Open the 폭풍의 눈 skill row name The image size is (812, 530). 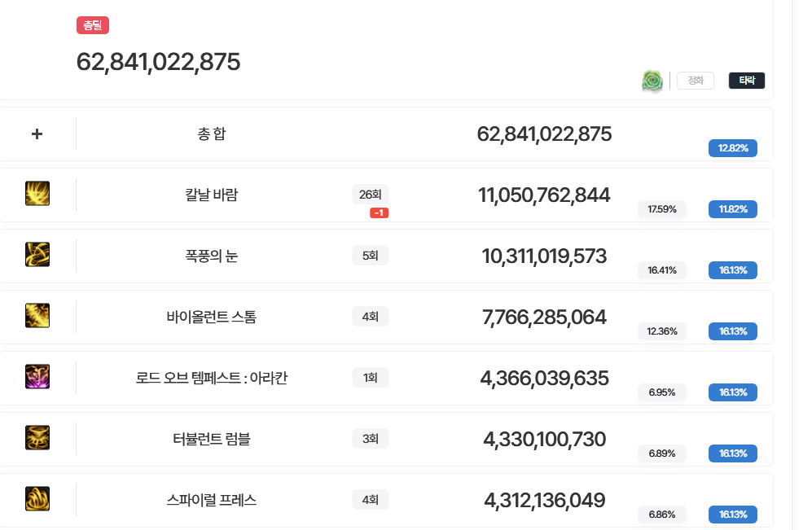click(x=212, y=256)
